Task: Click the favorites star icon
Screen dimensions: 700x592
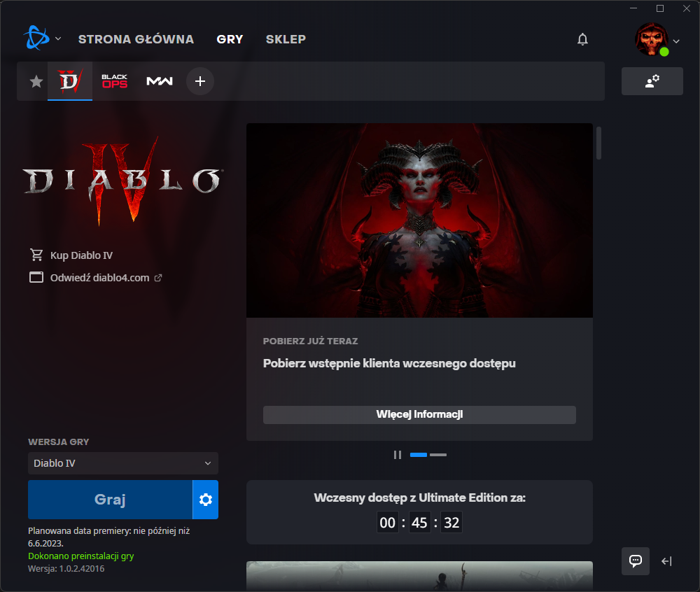Action: click(36, 81)
